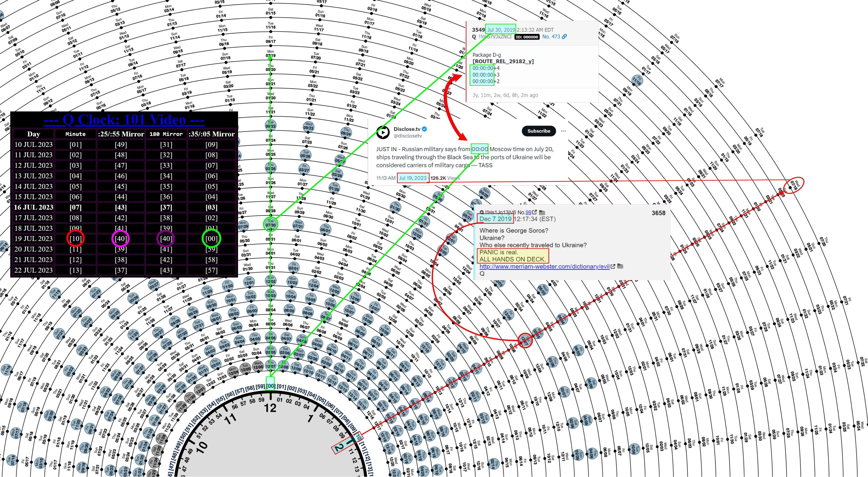The width and height of the screenshot is (868, 477).
Task: Select the Day column header
Action: [34, 134]
